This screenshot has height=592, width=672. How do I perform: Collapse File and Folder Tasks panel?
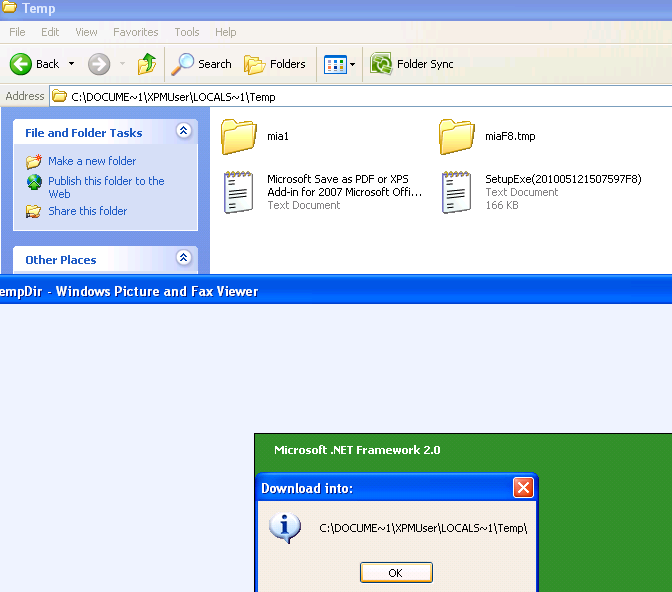point(183,130)
